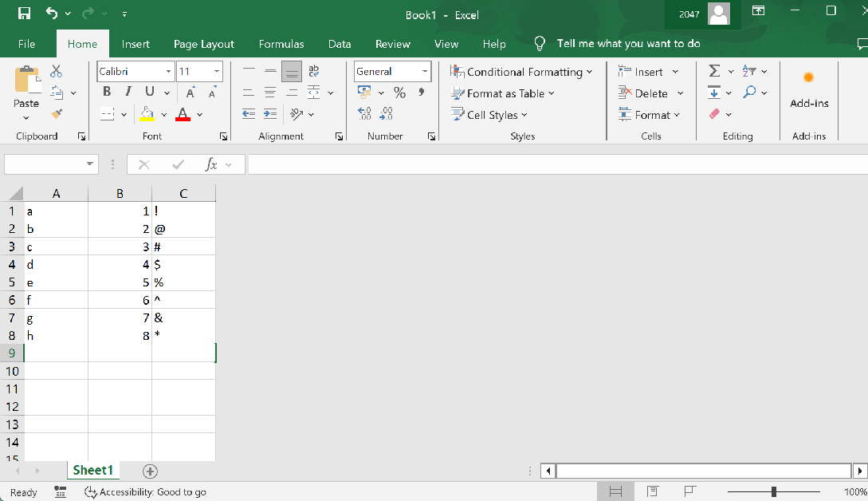868x501 pixels.
Task: Open the Page Layout tab
Action: click(x=204, y=44)
